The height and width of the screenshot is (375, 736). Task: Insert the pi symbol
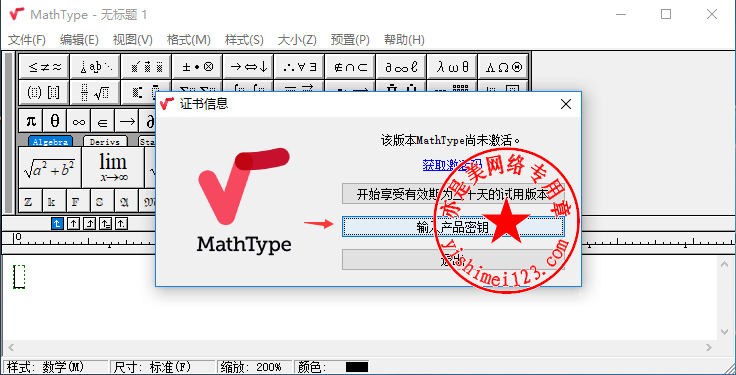pyautogui.click(x=31, y=122)
